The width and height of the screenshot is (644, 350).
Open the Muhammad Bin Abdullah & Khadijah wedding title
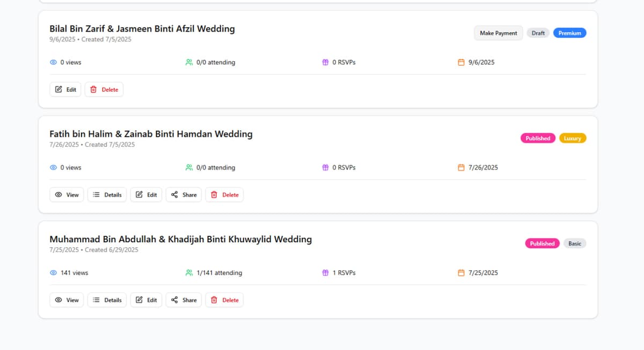click(180, 239)
